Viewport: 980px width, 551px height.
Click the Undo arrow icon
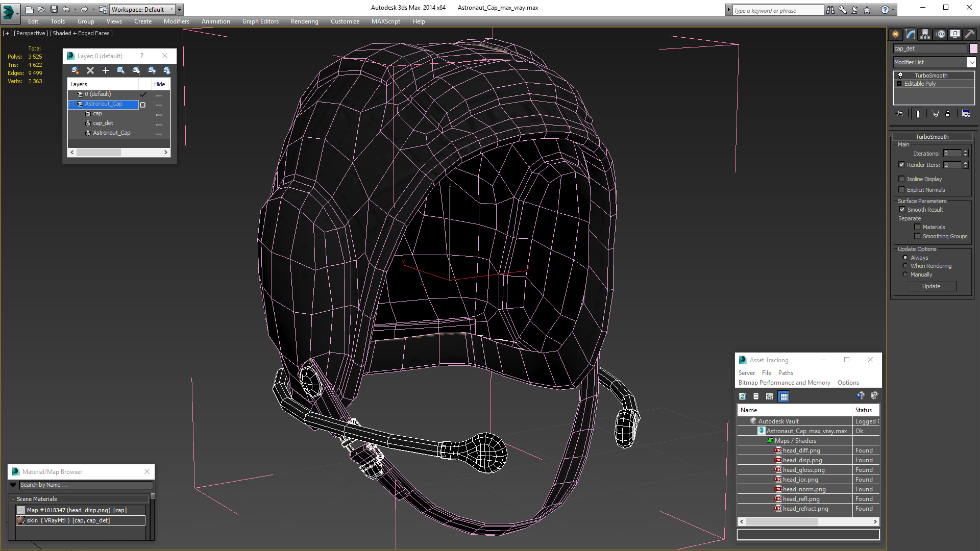[x=66, y=9]
